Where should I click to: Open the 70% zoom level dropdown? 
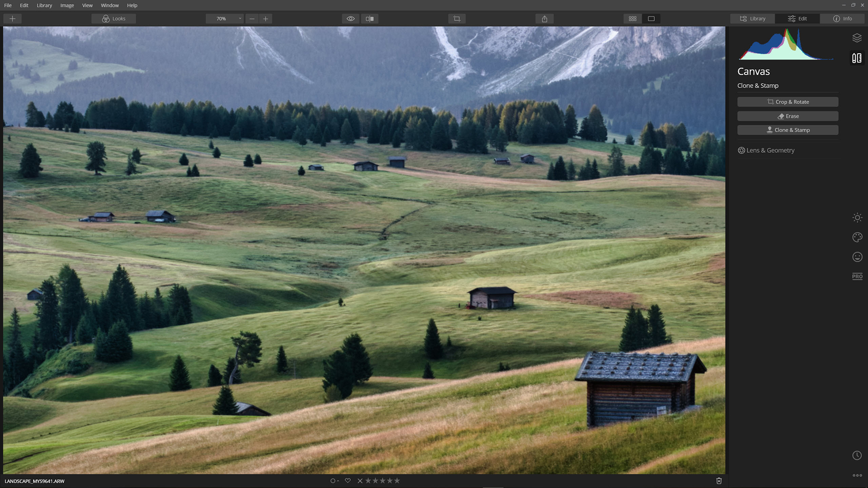coord(225,19)
